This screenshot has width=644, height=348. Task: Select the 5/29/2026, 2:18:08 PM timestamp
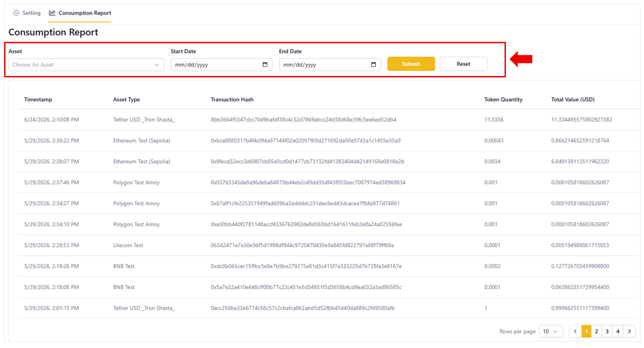coord(52,287)
